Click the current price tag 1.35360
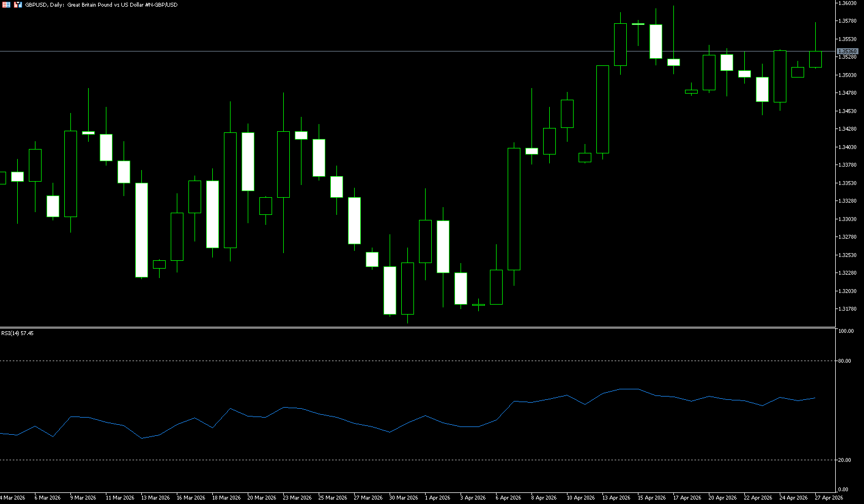Image resolution: width=864 pixels, height=504 pixels. [x=847, y=52]
